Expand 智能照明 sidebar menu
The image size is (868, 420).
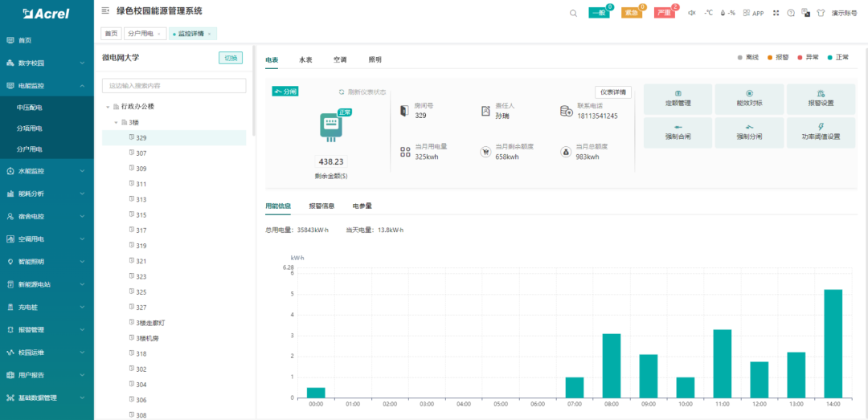click(x=47, y=262)
